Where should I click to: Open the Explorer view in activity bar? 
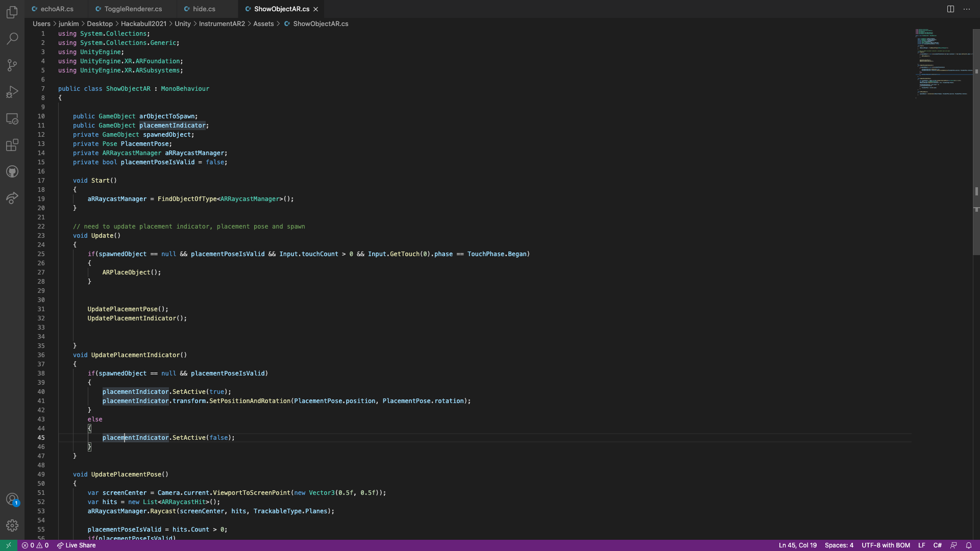12,12
